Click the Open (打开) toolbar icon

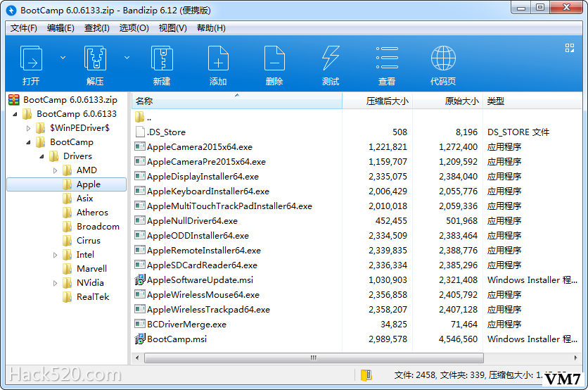[31, 58]
